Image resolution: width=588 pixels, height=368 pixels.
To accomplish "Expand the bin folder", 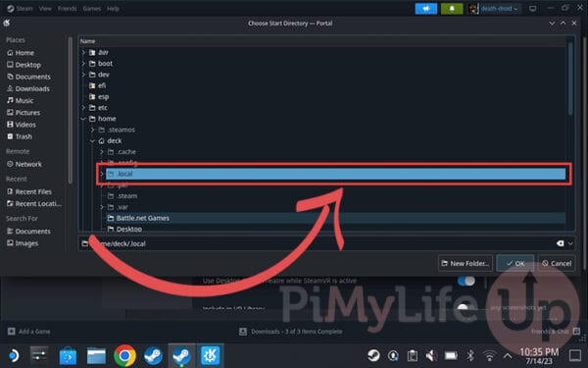I will pyautogui.click(x=83, y=53).
